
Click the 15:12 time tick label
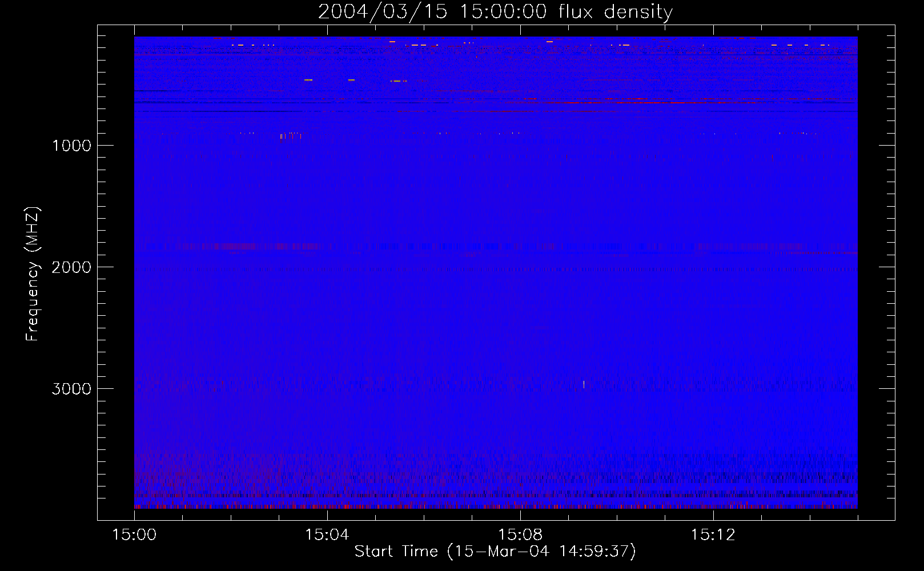coord(713,535)
